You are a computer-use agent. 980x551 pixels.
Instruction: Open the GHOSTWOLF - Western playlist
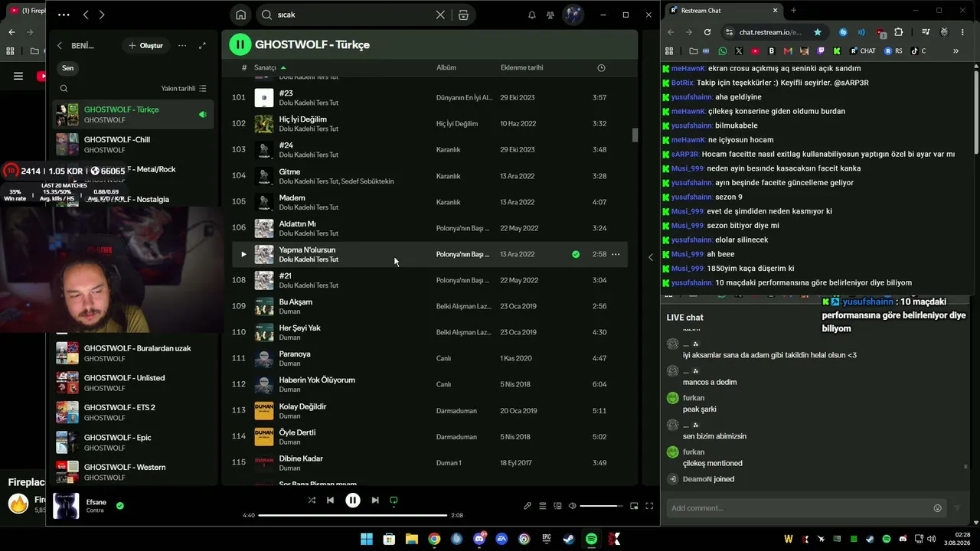133,472
